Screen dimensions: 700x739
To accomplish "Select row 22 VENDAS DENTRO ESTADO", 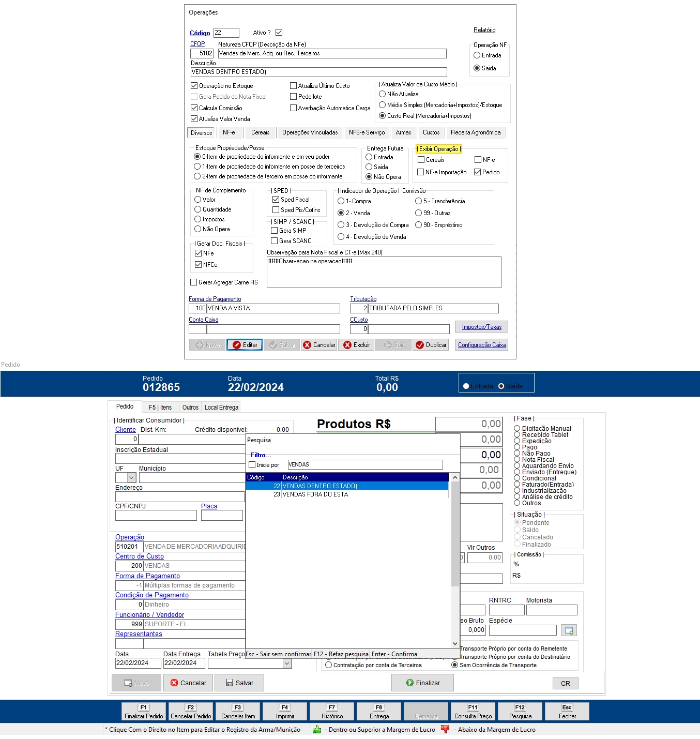I will point(347,486).
